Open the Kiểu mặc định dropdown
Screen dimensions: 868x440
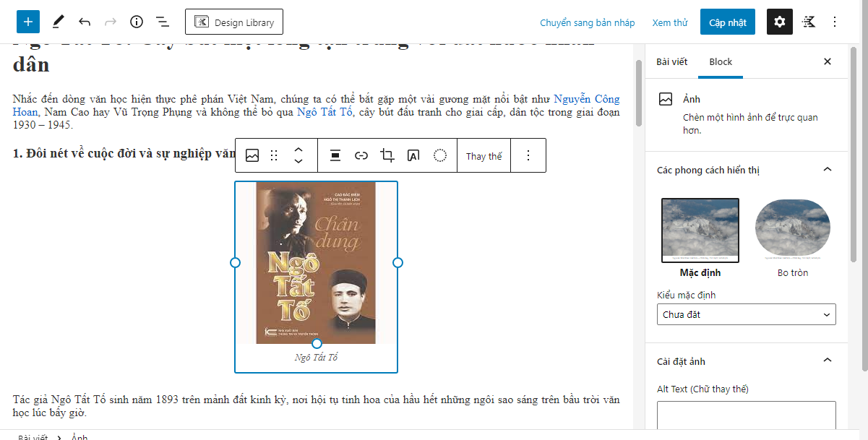click(746, 314)
